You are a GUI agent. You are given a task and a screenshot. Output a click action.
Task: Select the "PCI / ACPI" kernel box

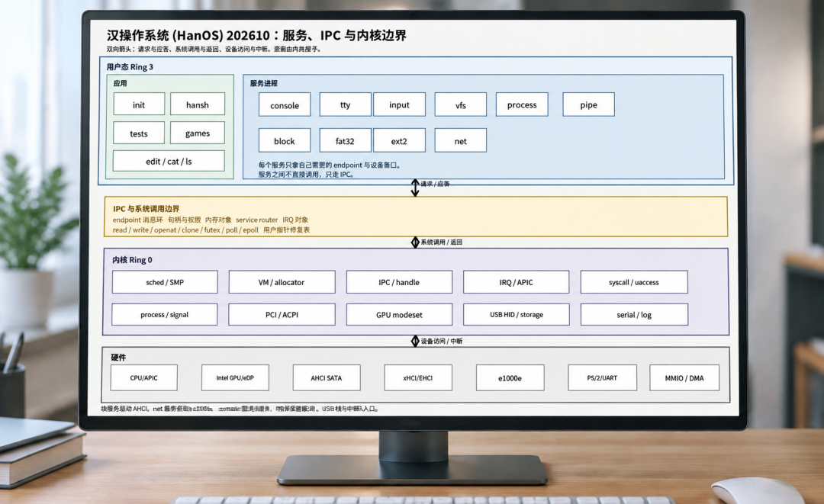(282, 314)
